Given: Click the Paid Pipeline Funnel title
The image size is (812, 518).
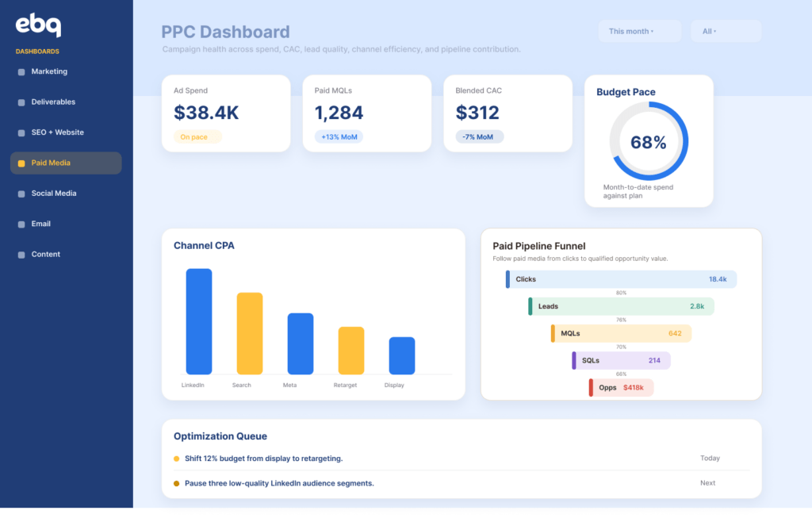Looking at the screenshot, I should (539, 246).
